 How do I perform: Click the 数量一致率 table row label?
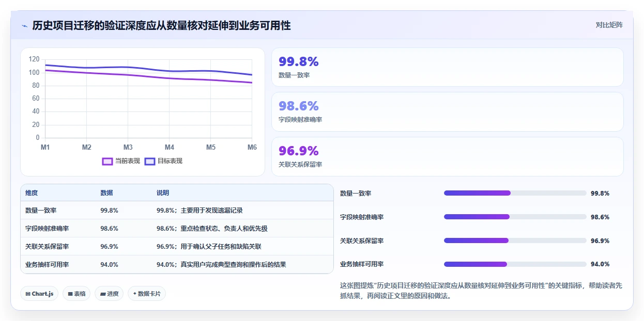pos(41,210)
